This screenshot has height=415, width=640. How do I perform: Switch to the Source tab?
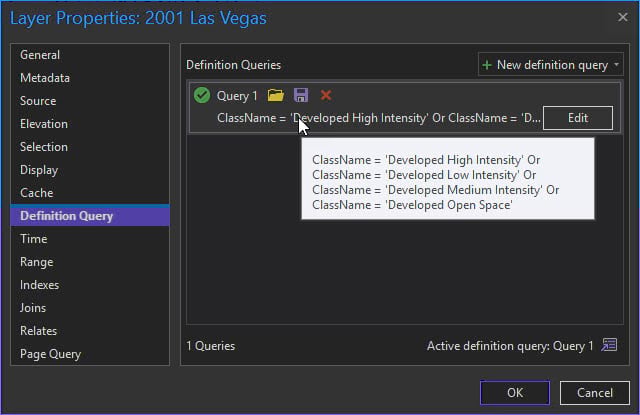pyautogui.click(x=90, y=101)
